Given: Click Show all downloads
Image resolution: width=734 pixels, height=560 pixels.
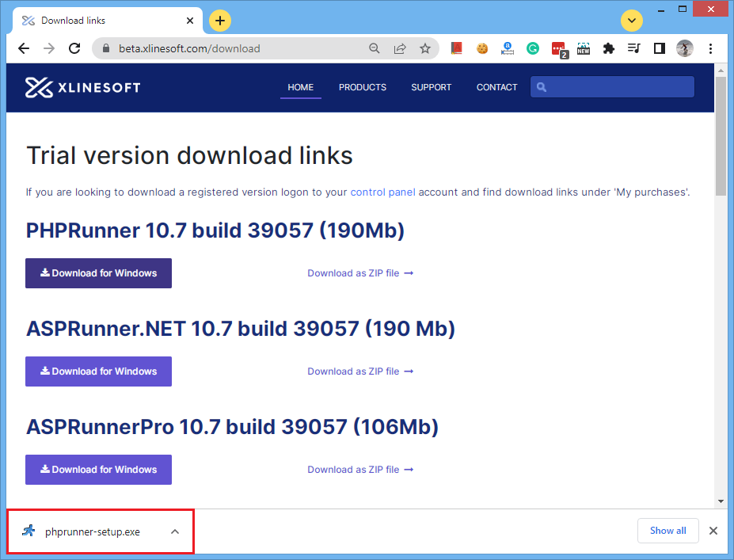Looking at the screenshot, I should pyautogui.click(x=668, y=531).
